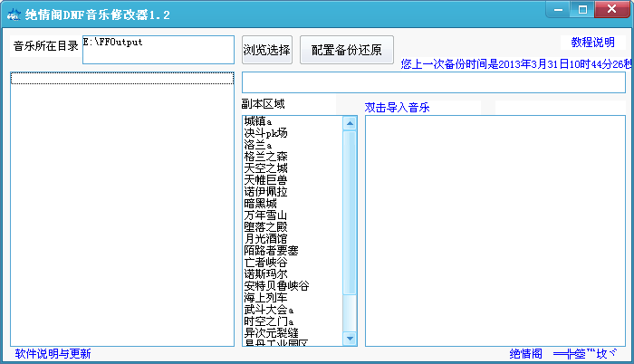Image resolution: width=634 pixels, height=364 pixels.
Task: Click the 浏览选择 browse button
Action: [x=267, y=50]
